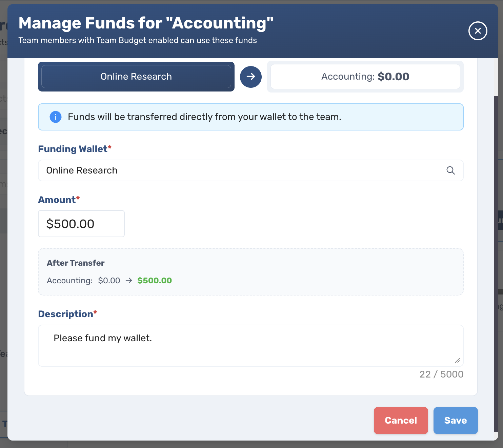Open the Funding Wallet search dropdown
This screenshot has width=503, height=448.
click(x=251, y=170)
